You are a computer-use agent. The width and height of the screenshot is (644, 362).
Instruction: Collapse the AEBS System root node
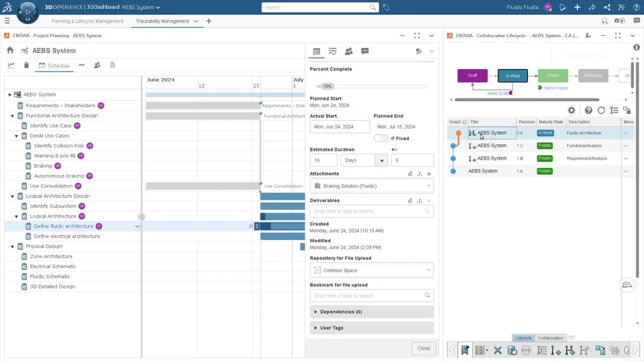coord(10,95)
